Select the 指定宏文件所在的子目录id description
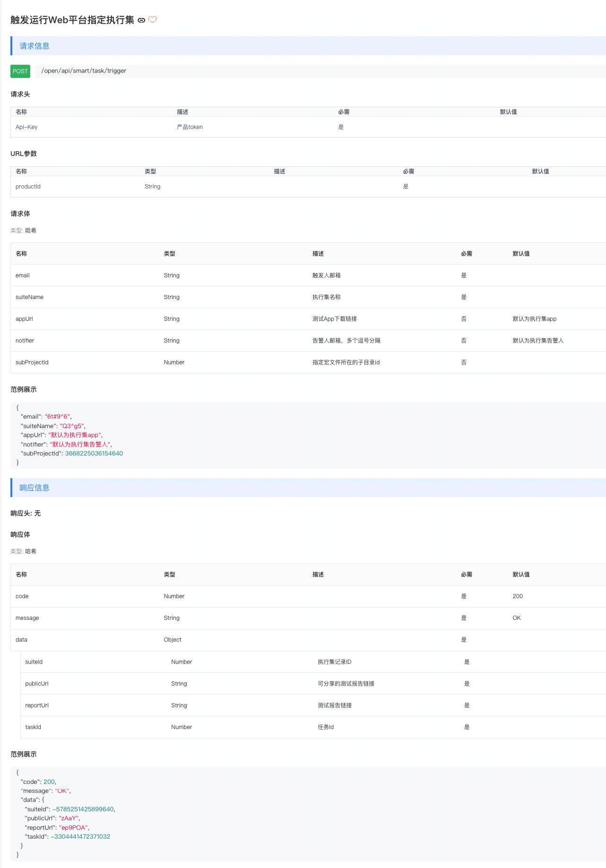The height and width of the screenshot is (868, 606). 346,362
